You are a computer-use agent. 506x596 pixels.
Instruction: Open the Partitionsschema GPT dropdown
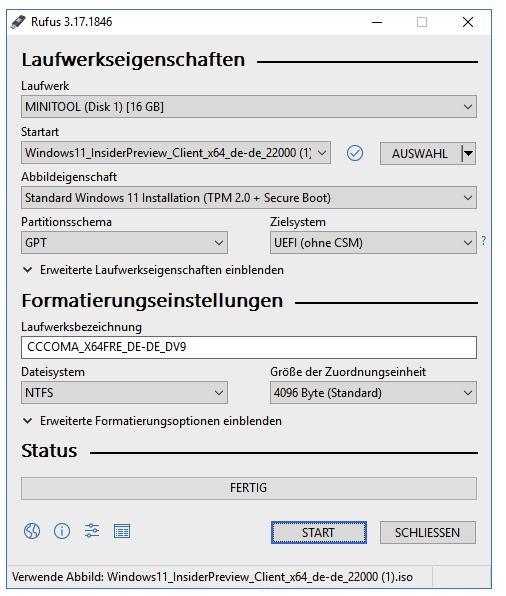124,243
